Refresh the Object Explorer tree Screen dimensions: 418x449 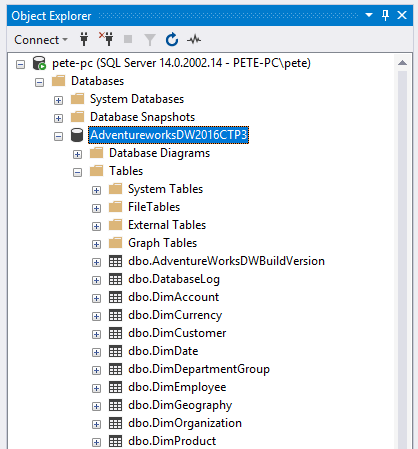[x=172, y=39]
